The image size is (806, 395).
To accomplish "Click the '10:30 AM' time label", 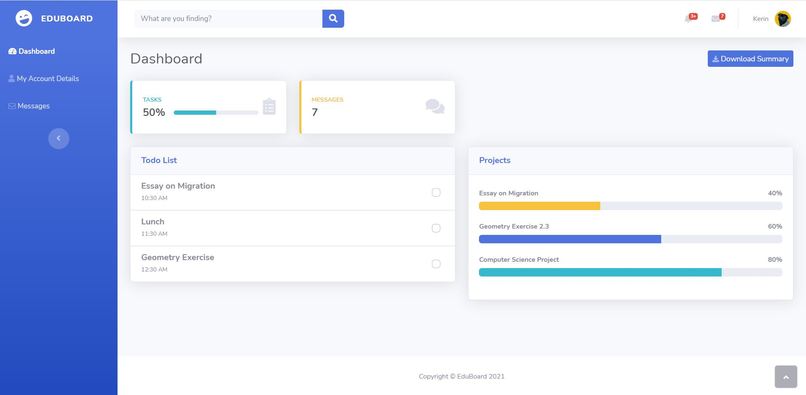I will [154, 198].
